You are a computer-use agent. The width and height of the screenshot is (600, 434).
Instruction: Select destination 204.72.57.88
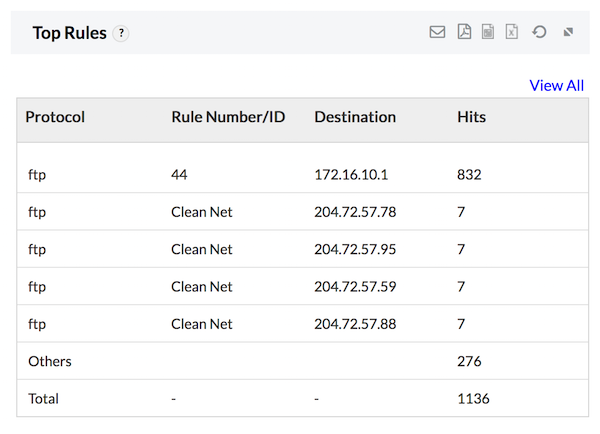[355, 324]
